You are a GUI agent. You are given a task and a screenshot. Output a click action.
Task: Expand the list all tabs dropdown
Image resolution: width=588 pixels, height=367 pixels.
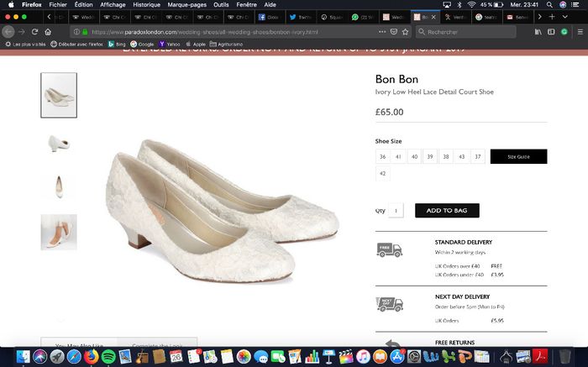click(564, 16)
